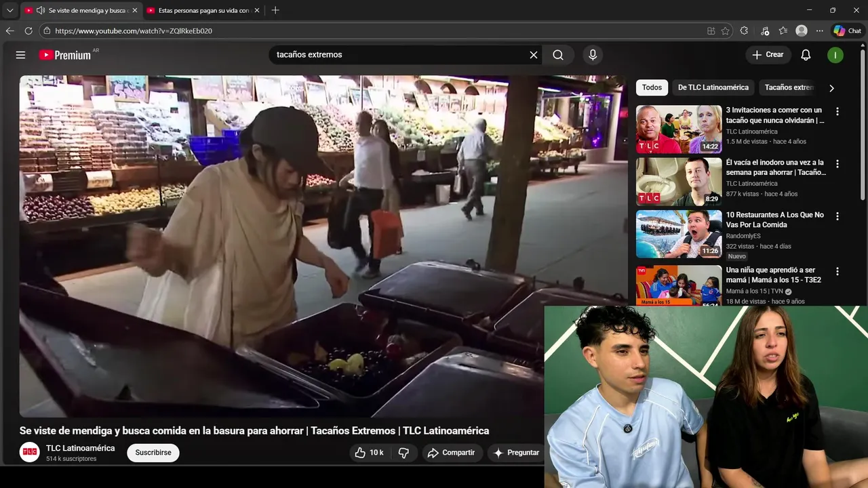Open the 8:29 inodoro video thumbnail
This screenshot has width=868, height=488.
pyautogui.click(x=679, y=182)
